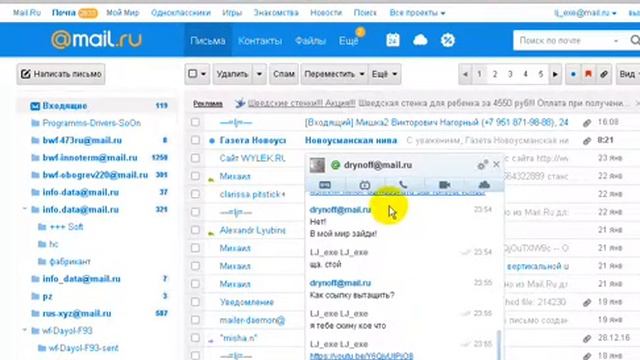Image resolution: width=640 pixels, height=360 pixels.
Task: Close the drynoff@mail.ru chat window
Action: point(496,164)
